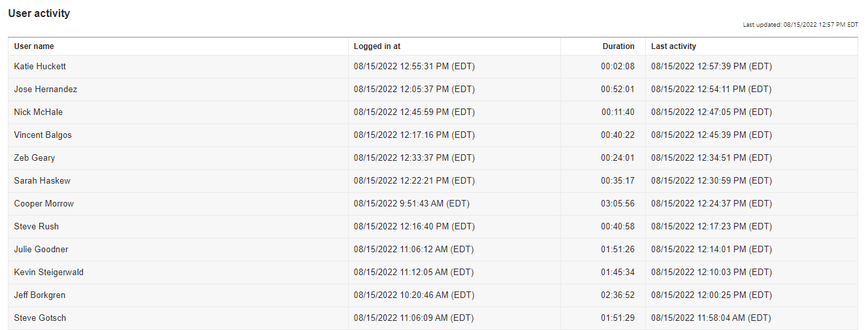Screen dimensions: 868x330
Task: Sort by the Last activity column header
Action: [x=673, y=46]
